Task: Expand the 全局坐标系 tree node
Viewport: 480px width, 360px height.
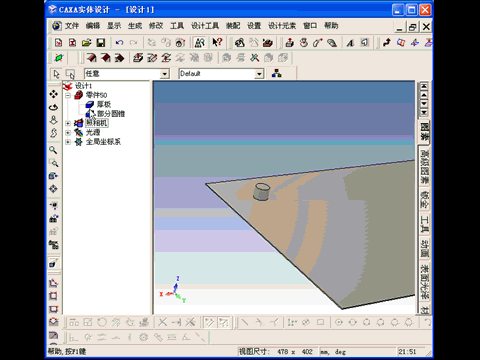Action: 68,142
